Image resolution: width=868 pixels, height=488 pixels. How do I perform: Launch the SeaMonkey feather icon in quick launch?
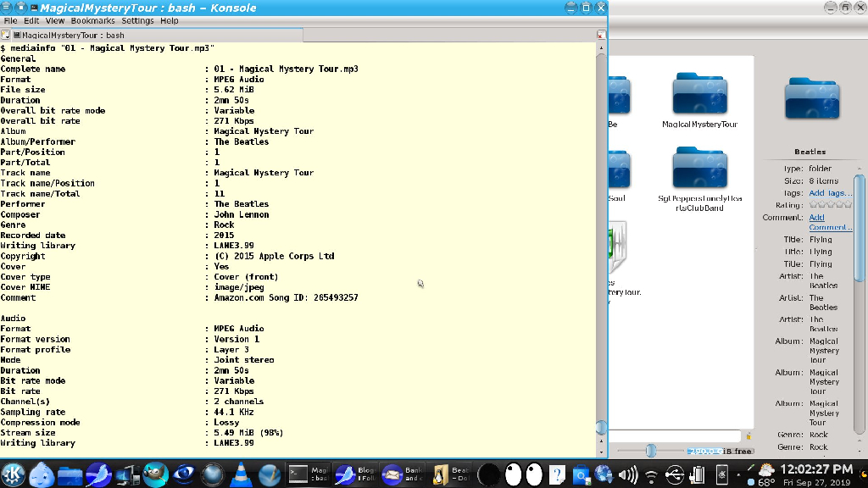(x=98, y=474)
